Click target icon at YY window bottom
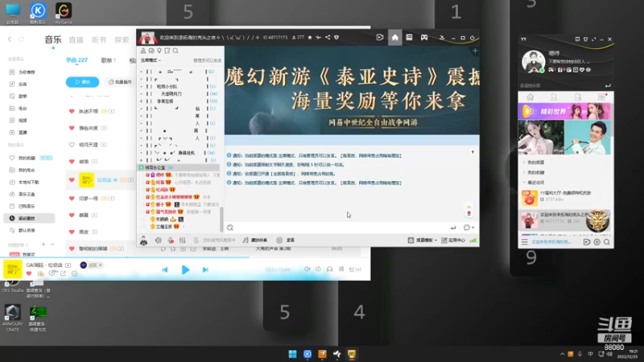This screenshot has width=644, height=362. 597,242
